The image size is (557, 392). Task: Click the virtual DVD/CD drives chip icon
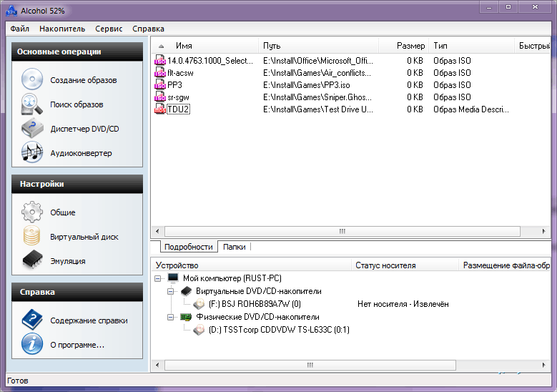[186, 291]
